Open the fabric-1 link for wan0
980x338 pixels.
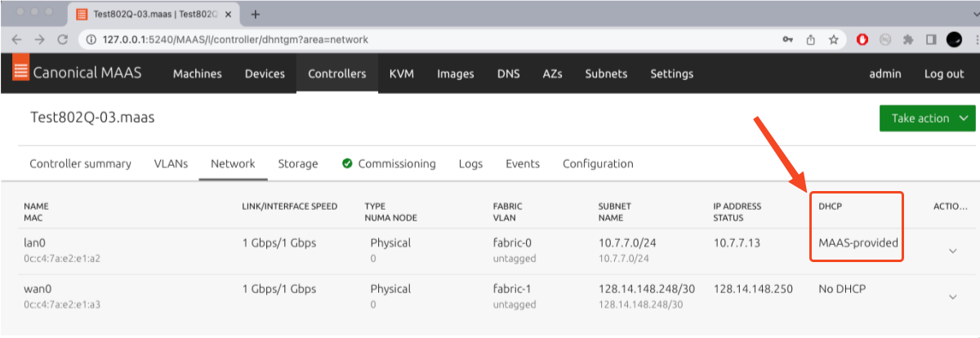[513, 289]
